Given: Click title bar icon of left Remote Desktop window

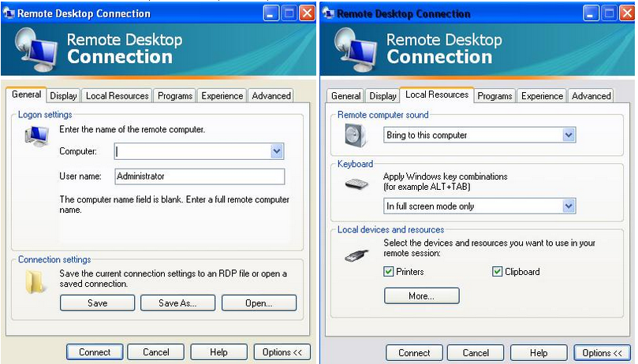Looking at the screenshot, I should coord(8,13).
